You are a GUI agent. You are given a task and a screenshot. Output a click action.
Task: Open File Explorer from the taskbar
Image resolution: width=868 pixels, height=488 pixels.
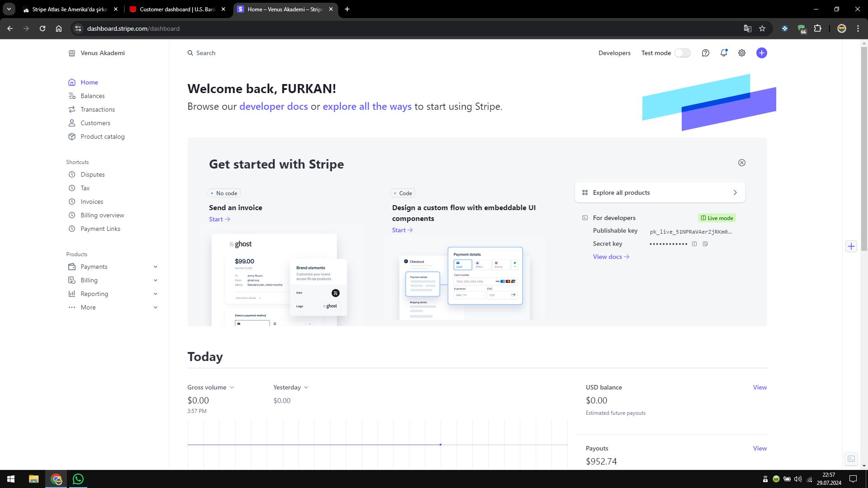pos(34,479)
